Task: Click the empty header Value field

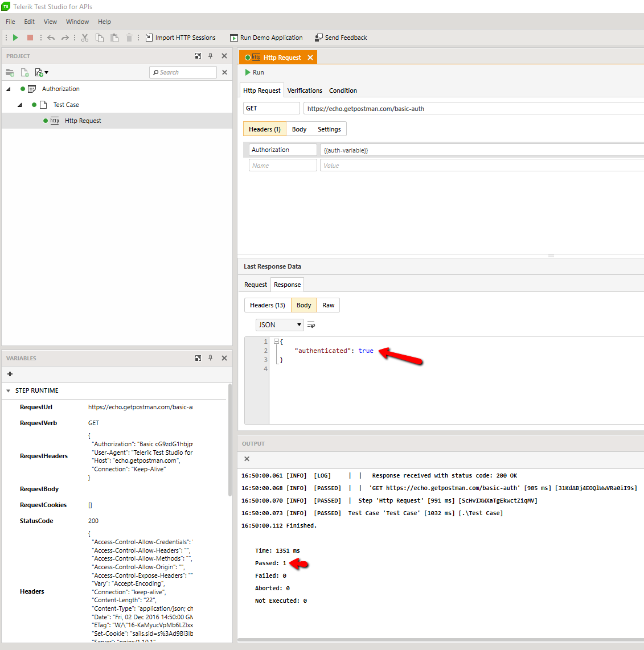Action: (x=482, y=166)
